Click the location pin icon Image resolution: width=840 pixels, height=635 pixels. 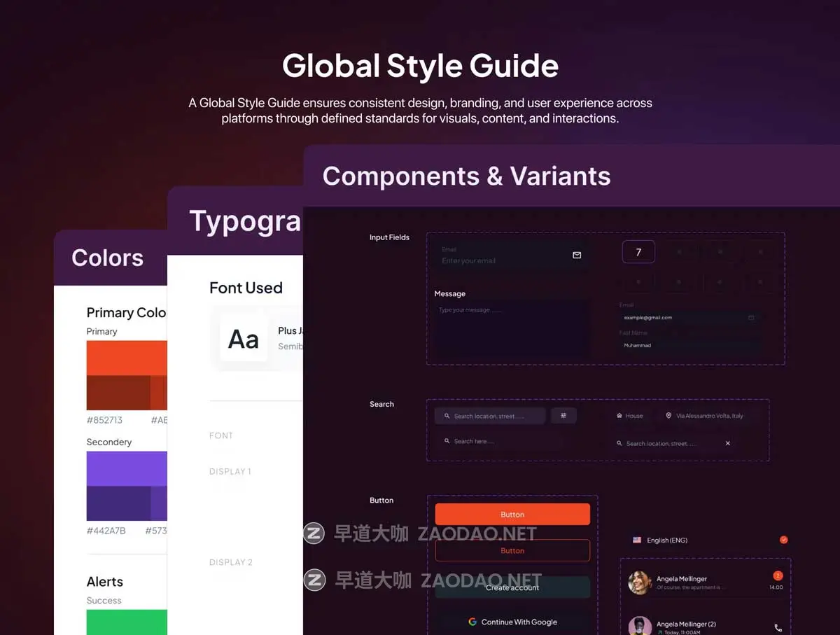[x=669, y=416]
